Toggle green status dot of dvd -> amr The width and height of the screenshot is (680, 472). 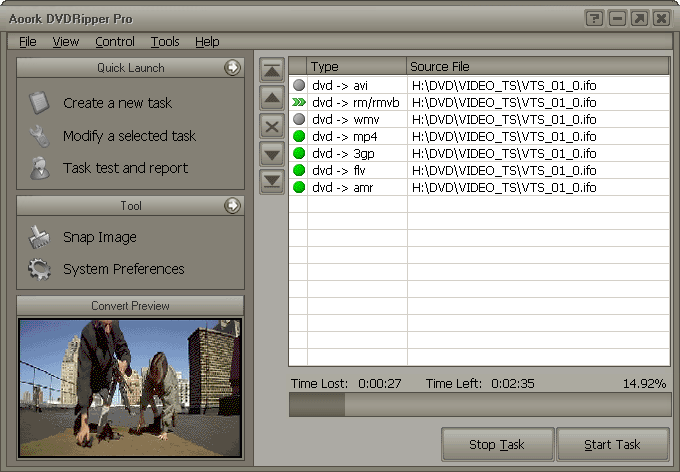point(298,187)
